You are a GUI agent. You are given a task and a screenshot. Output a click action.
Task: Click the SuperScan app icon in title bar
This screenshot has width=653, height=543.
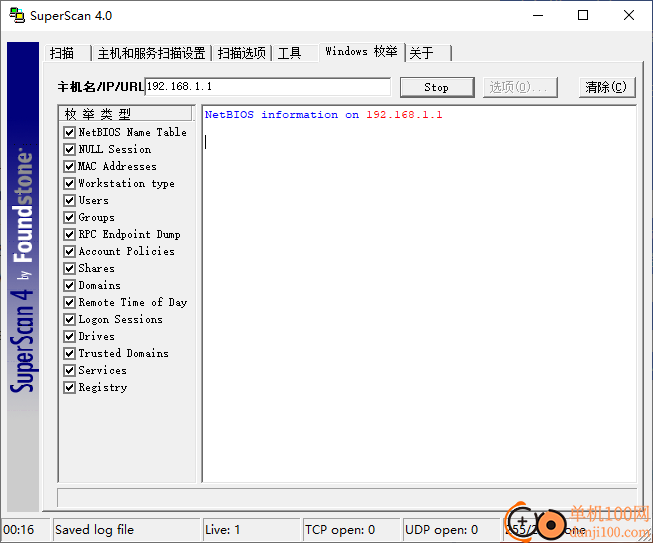tap(17, 15)
